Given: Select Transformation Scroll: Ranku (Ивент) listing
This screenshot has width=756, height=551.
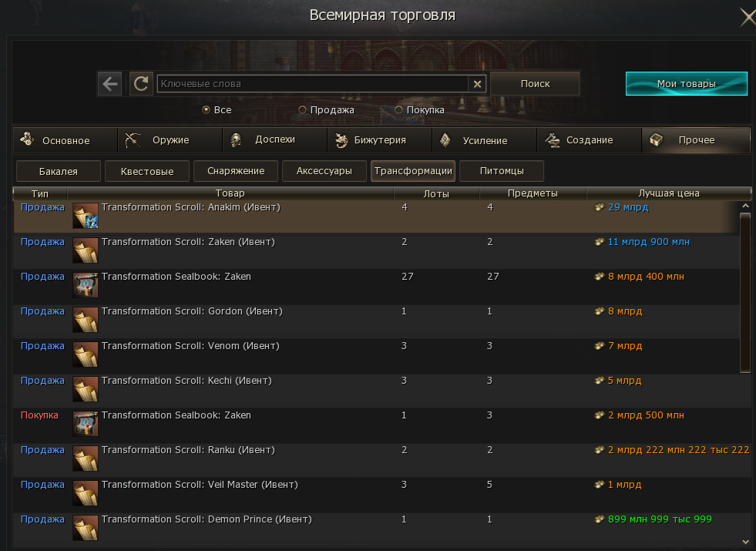Looking at the screenshot, I should 377,459.
